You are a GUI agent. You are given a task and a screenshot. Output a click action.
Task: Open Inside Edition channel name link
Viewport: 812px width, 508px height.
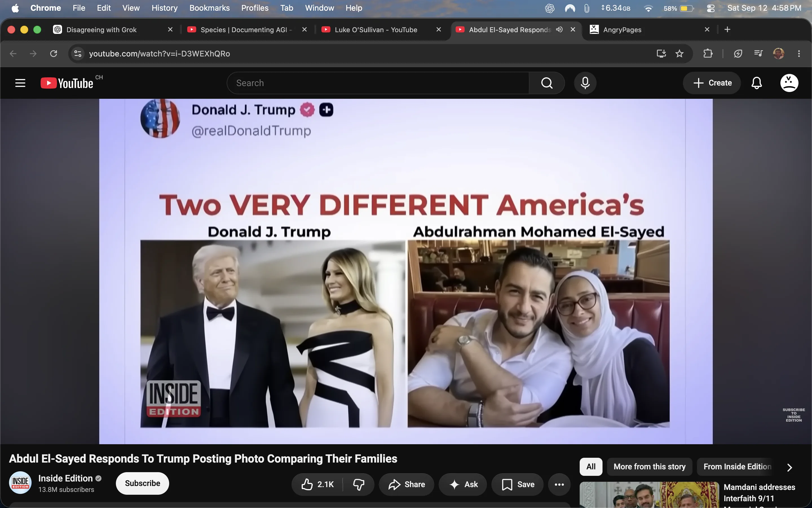[65, 478]
